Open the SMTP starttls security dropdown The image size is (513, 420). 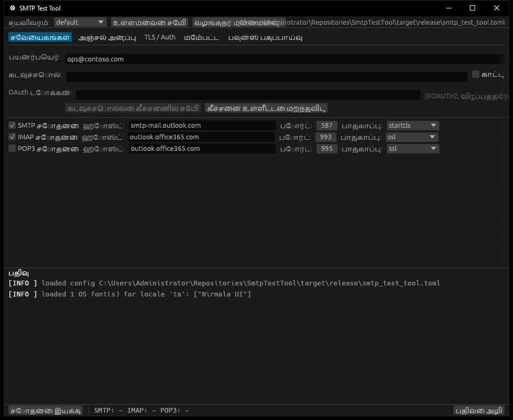pyautogui.click(x=413, y=126)
